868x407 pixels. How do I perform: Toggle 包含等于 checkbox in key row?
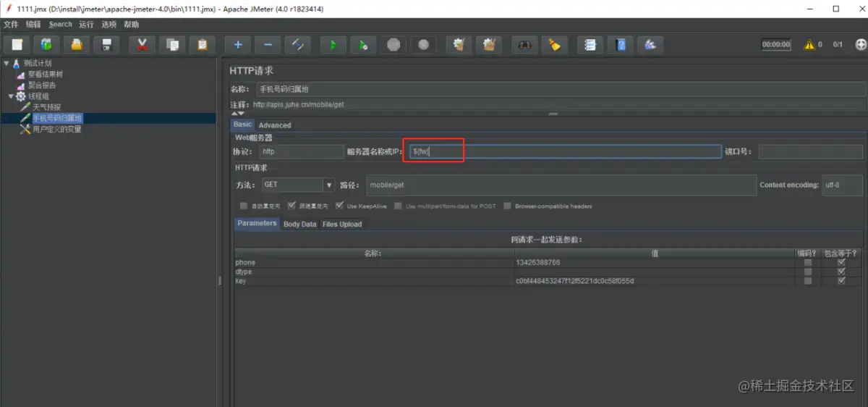click(841, 281)
